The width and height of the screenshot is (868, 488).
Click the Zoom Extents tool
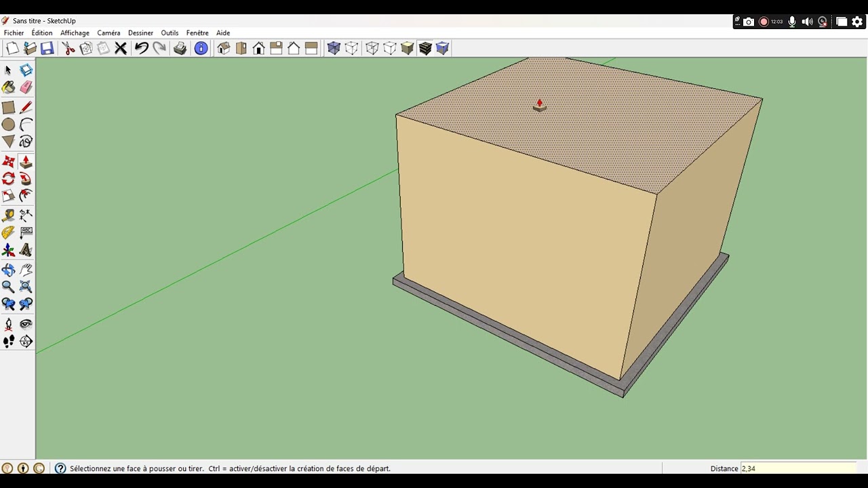pyautogui.click(x=26, y=287)
